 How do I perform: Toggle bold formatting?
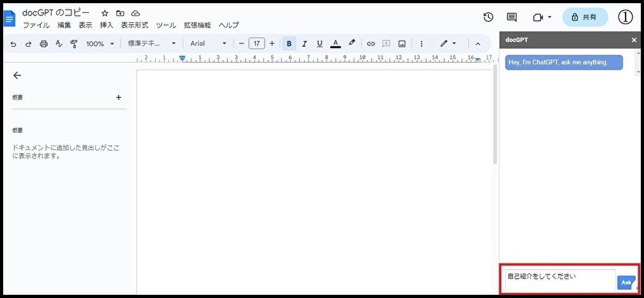[x=289, y=43]
